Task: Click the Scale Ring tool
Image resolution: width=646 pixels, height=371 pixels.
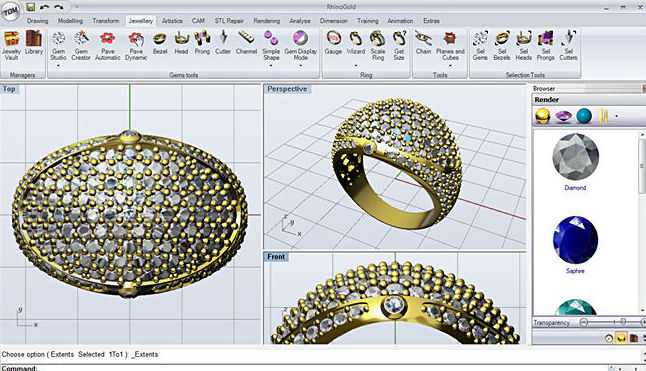Action: tap(378, 46)
